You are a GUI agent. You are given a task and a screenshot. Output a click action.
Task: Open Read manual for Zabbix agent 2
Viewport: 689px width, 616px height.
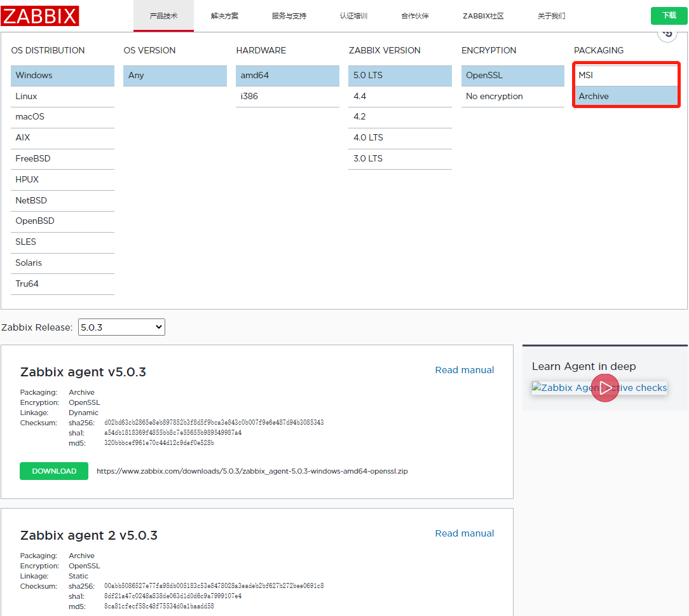[465, 533]
